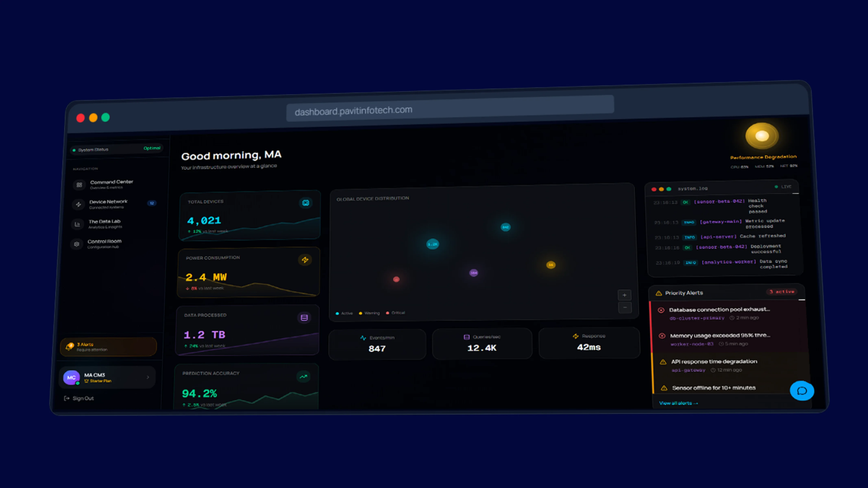Toggle the LIVE indicator in system.log
868x488 pixels.
(x=783, y=186)
